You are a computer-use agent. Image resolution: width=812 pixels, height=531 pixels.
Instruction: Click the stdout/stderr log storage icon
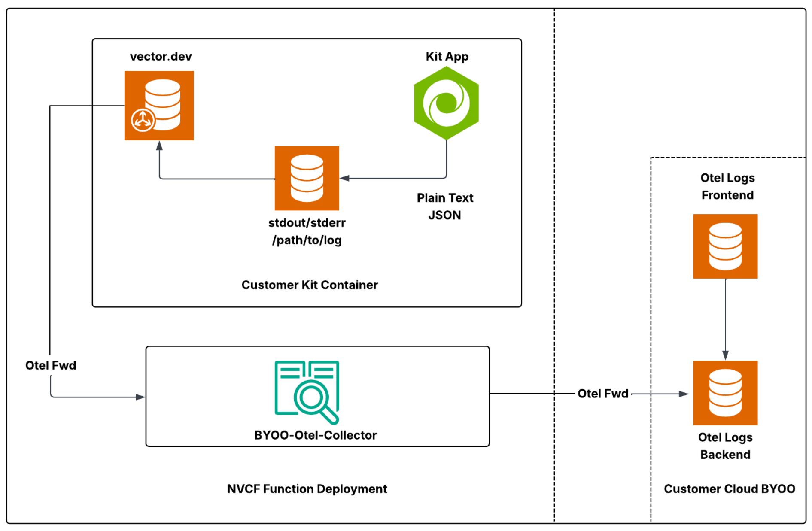[307, 178]
